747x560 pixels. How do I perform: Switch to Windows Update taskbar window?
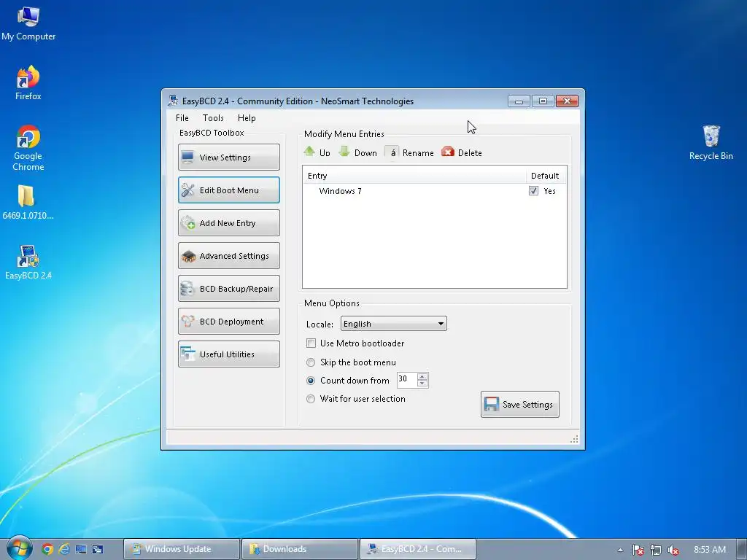click(181, 549)
